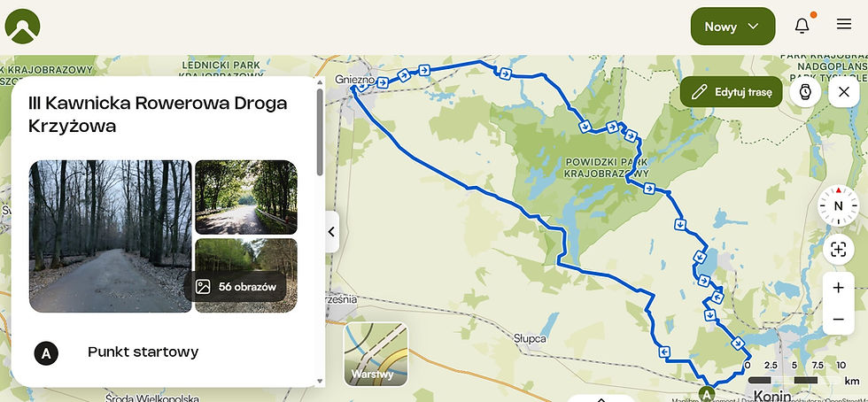Click Edytuj trasę button
Viewport: 868px width, 402px height.
click(x=732, y=92)
